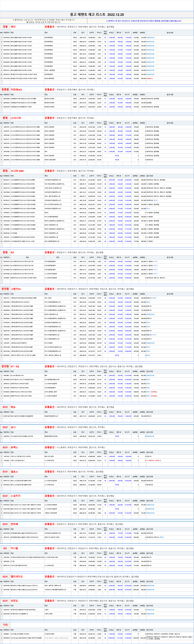Select the '경형' category cell
Viewport: 194px width, 644px height.
tap(5, 27)
